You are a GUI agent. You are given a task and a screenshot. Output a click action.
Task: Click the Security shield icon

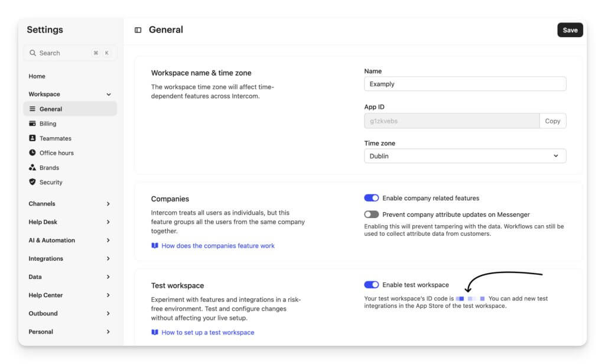coord(32,182)
